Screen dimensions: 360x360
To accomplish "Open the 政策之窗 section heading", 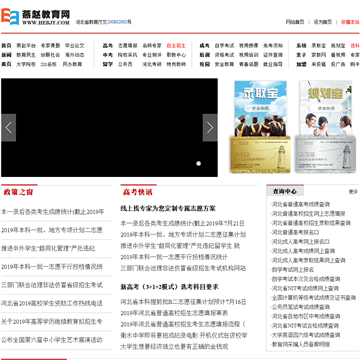I will point(18,192).
